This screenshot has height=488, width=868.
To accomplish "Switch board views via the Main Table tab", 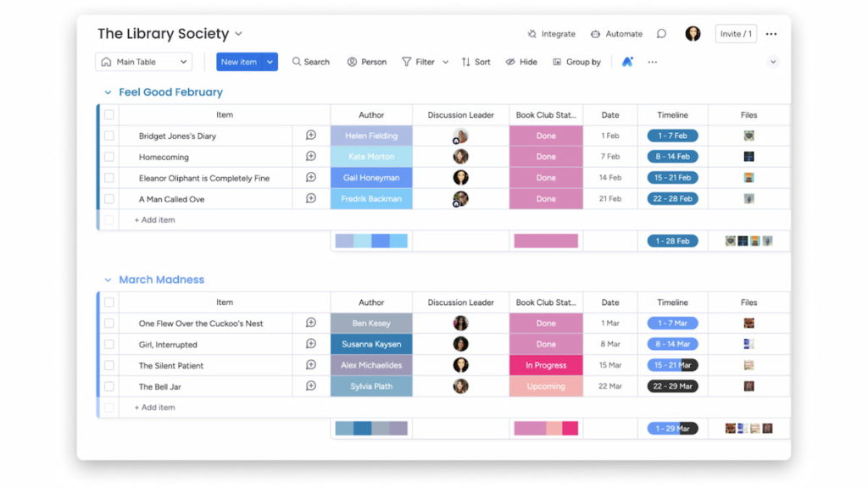I will (142, 62).
